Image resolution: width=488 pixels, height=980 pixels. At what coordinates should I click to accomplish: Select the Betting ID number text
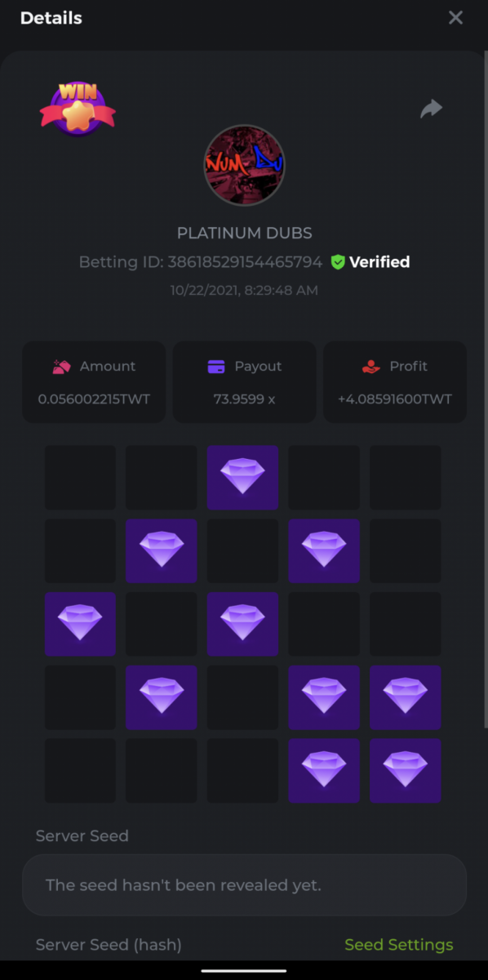coord(244,262)
